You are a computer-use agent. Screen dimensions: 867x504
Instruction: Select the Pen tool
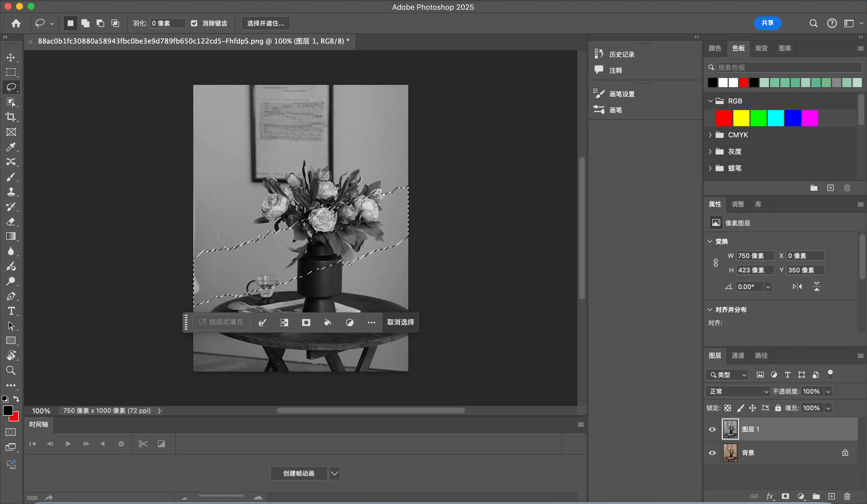click(x=11, y=296)
